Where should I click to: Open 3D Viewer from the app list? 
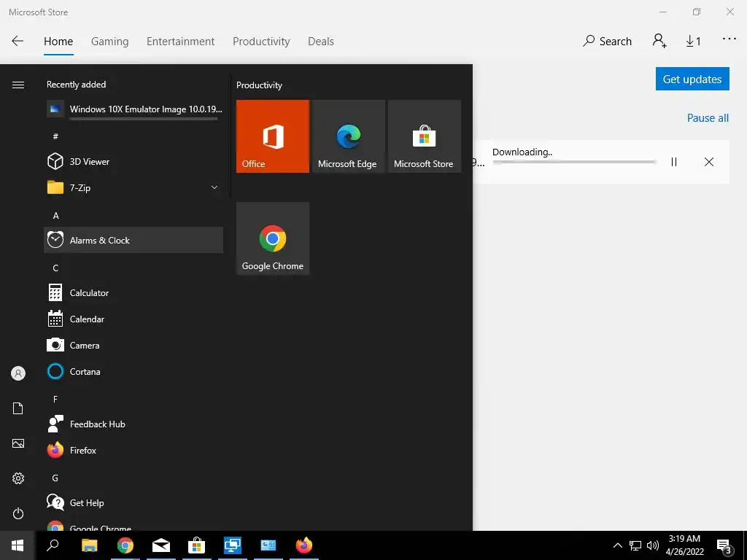point(133,161)
